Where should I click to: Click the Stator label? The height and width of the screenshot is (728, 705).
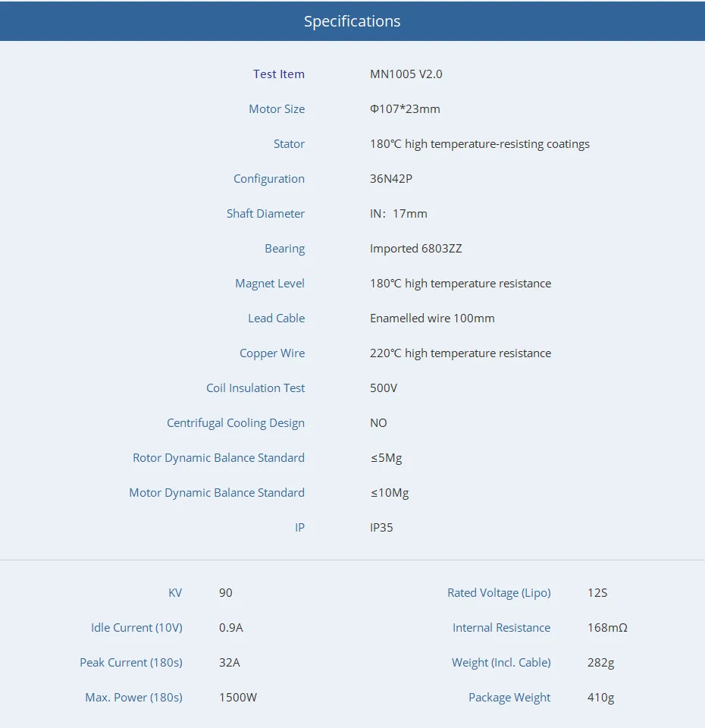pos(289,144)
